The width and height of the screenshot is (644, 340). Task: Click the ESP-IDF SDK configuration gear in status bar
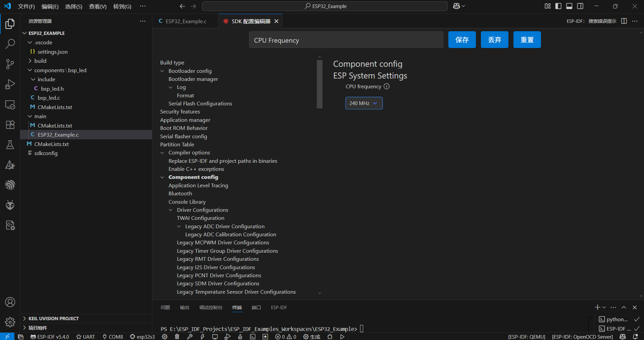(x=164, y=337)
